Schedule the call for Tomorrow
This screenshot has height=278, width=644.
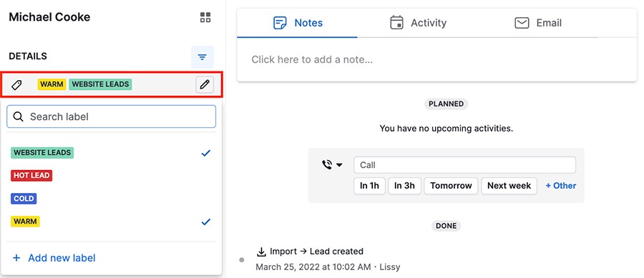pos(451,186)
